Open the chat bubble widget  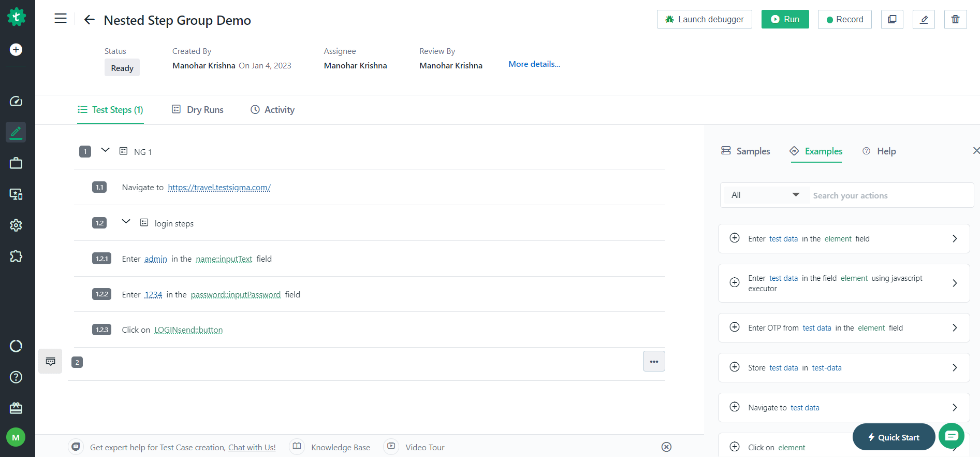click(x=952, y=436)
